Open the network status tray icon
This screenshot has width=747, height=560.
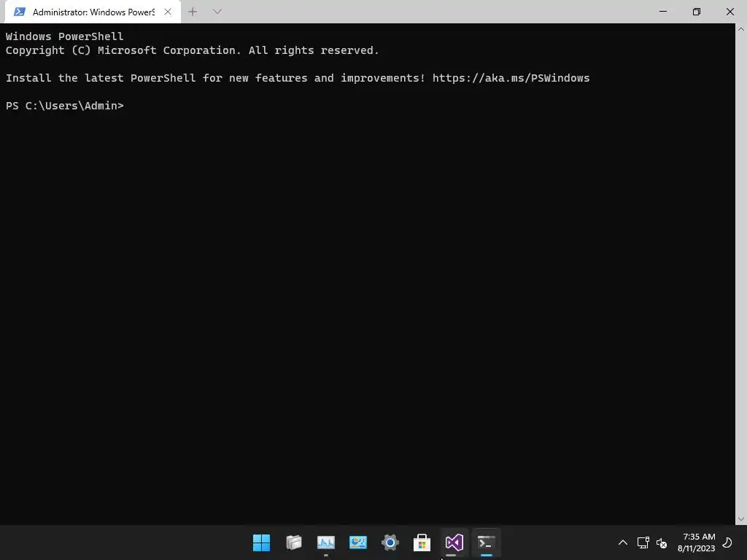643,542
